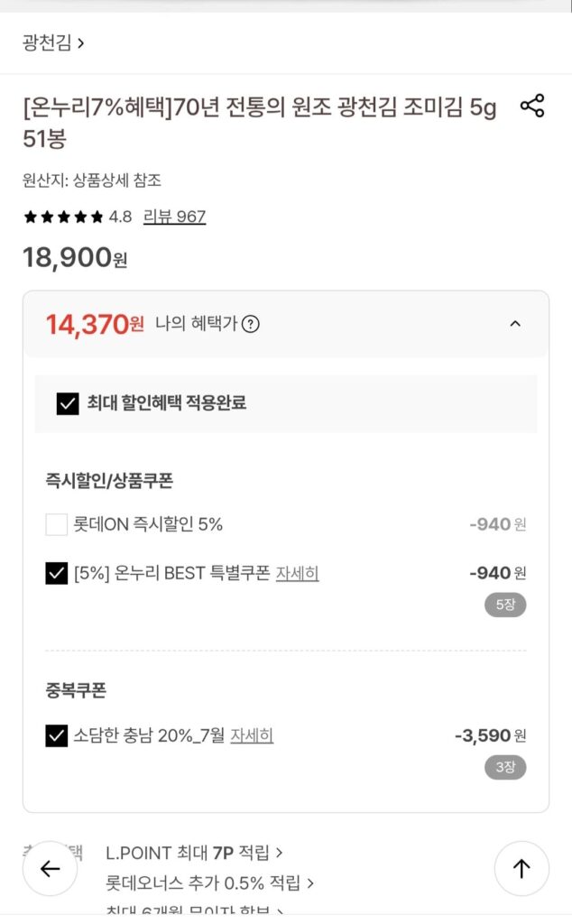This screenshot has height=924, width=572.
Task: Click the 14,370원 benefit price
Action: (x=95, y=324)
